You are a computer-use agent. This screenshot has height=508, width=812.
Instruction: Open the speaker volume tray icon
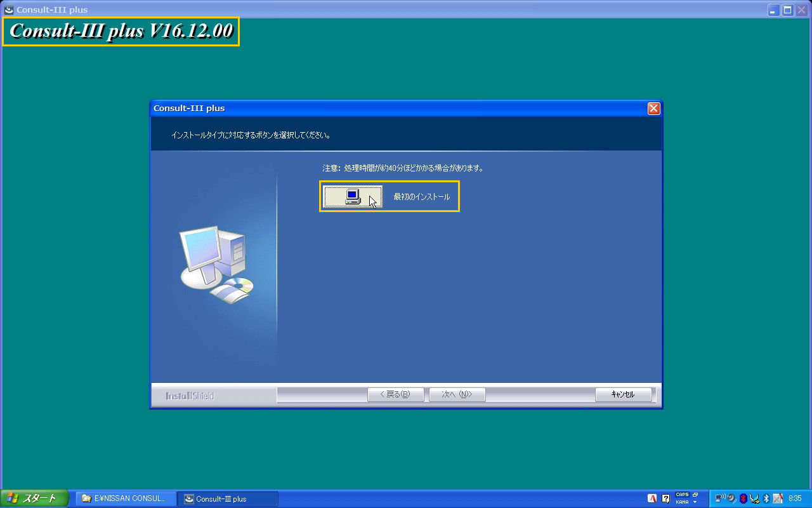click(x=732, y=498)
